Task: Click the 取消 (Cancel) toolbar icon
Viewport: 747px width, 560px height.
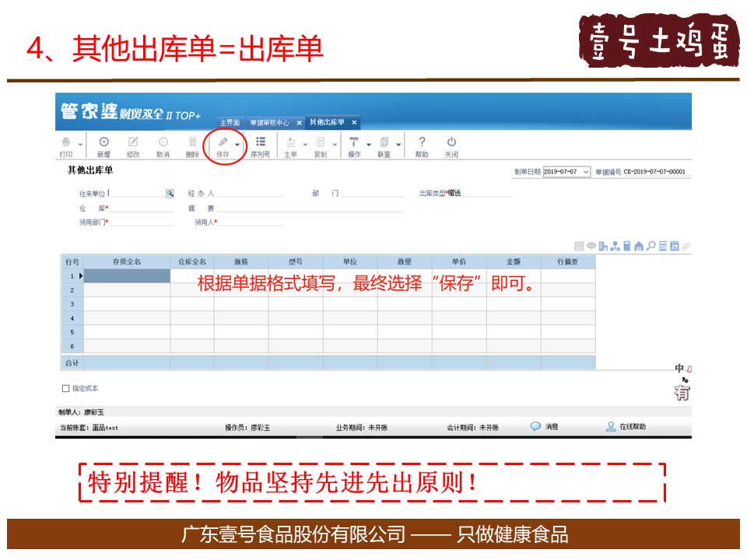Action: pyautogui.click(x=163, y=143)
